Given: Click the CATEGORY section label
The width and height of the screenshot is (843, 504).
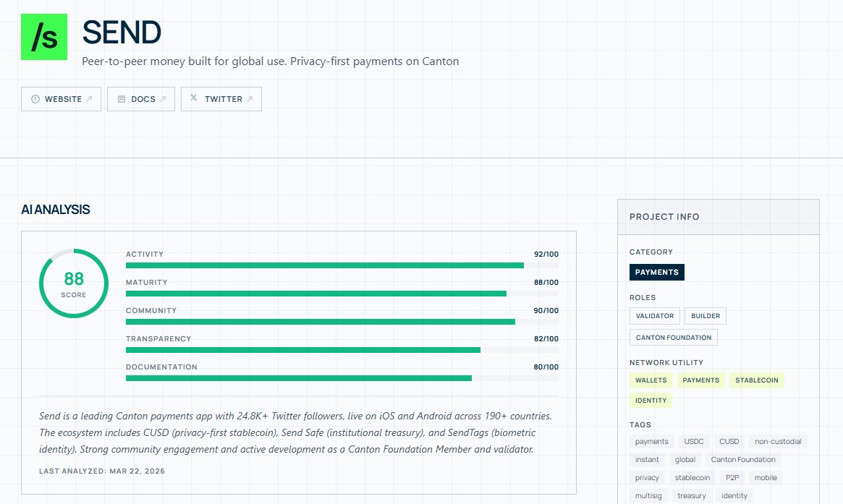Looking at the screenshot, I should pos(651,252).
